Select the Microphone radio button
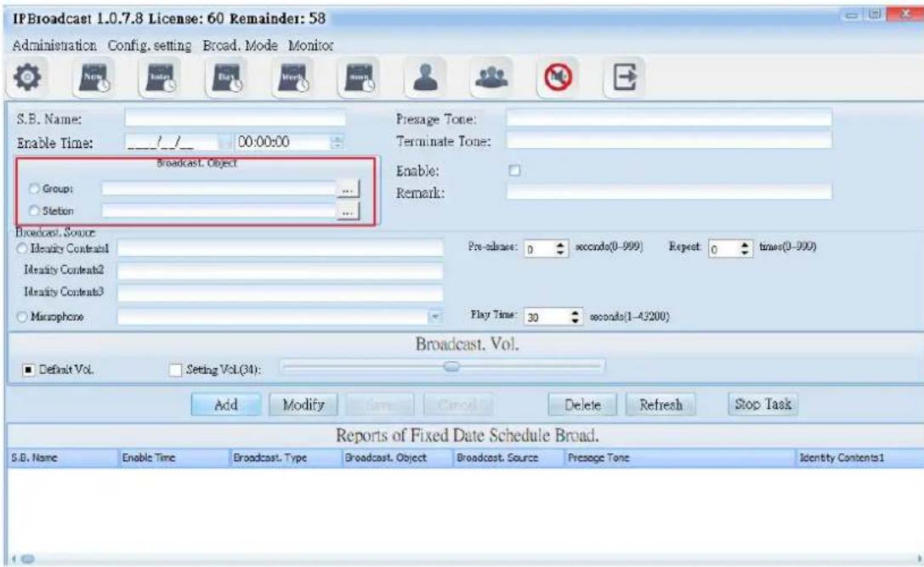 point(22,317)
